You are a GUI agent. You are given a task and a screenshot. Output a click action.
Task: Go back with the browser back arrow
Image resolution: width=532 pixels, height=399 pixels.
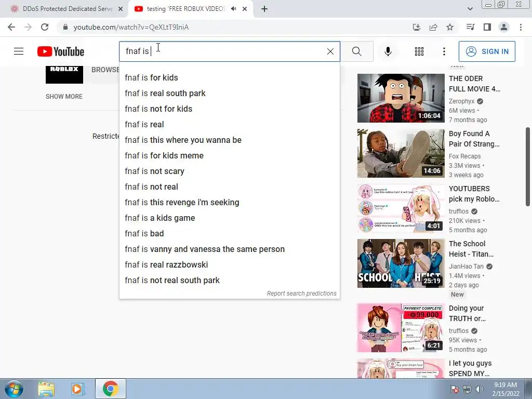point(11,27)
